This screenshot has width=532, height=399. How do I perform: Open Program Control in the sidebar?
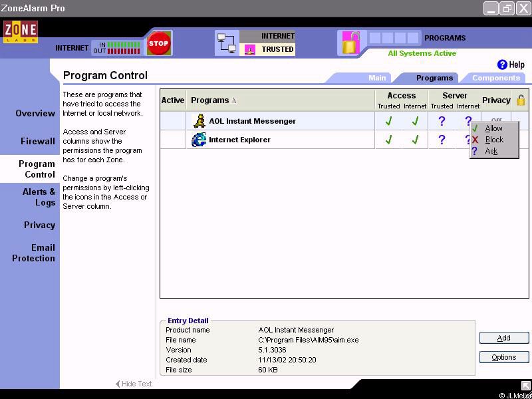click(37, 169)
